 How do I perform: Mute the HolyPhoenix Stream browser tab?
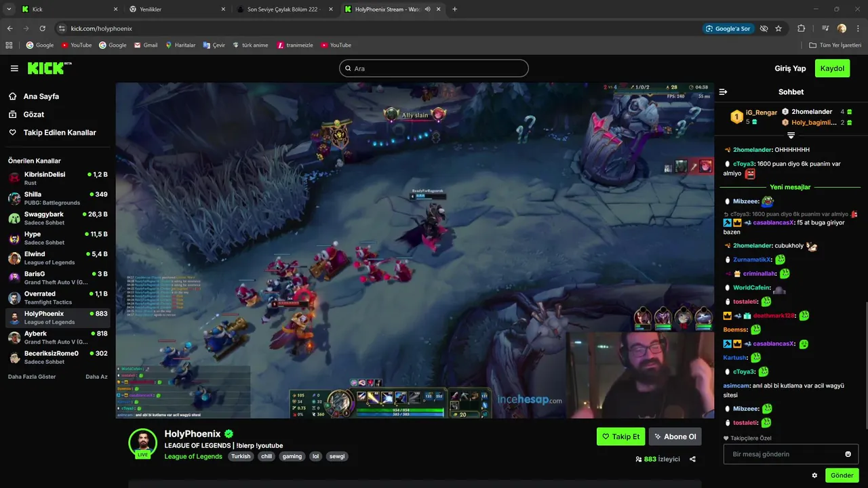coord(428,9)
